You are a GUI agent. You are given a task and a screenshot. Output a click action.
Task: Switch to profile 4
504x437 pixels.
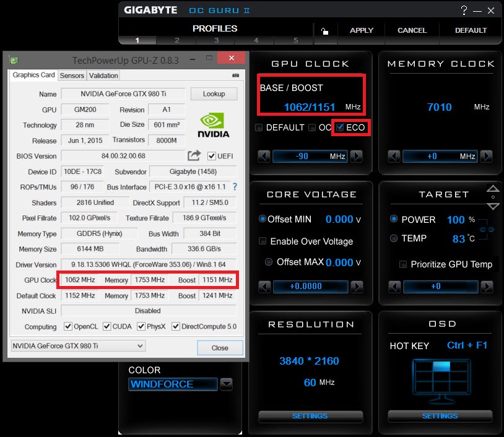click(256, 40)
